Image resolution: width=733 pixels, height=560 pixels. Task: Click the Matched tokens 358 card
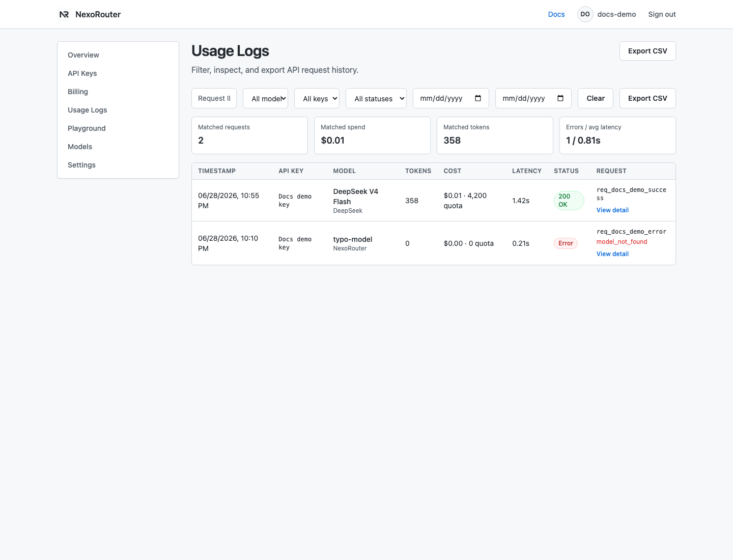(495, 135)
